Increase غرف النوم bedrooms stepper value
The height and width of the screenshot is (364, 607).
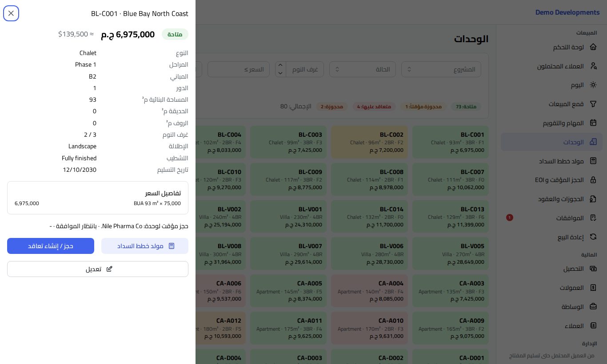click(280, 65)
